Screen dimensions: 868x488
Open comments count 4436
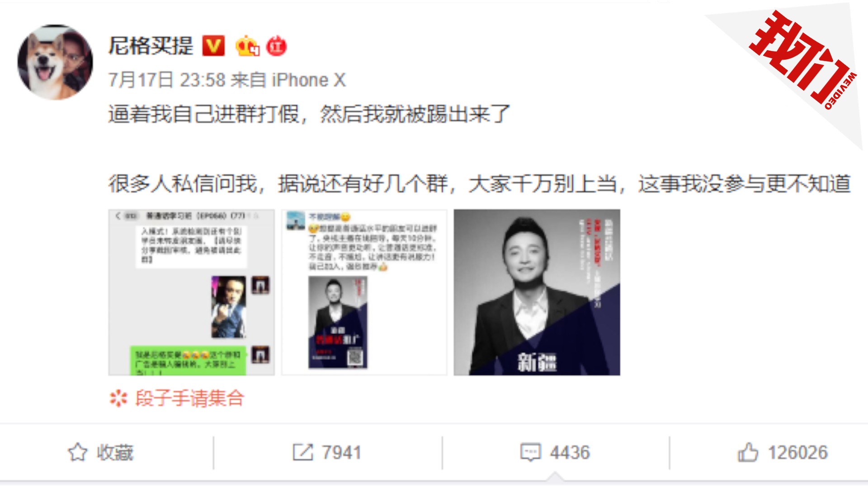pos(570,452)
